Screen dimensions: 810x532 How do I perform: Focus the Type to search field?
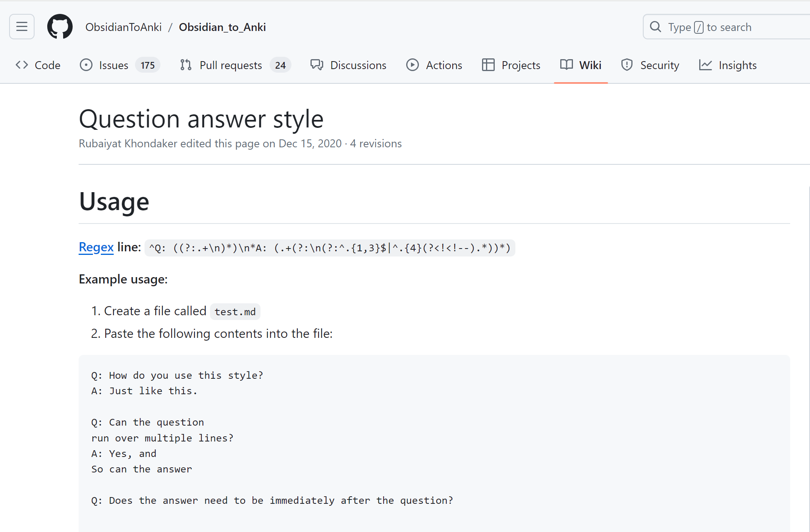pos(729,27)
